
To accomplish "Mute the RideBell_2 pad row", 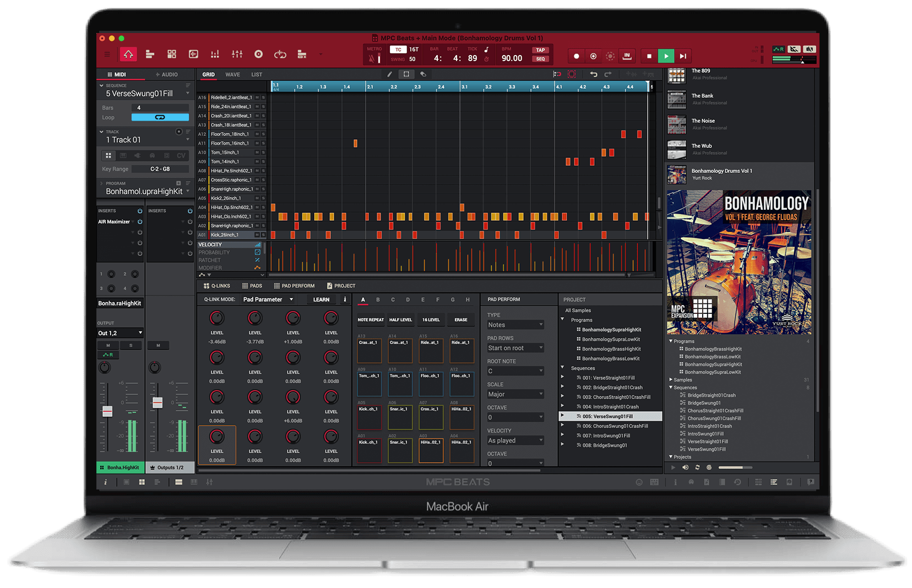I will tap(257, 97).
